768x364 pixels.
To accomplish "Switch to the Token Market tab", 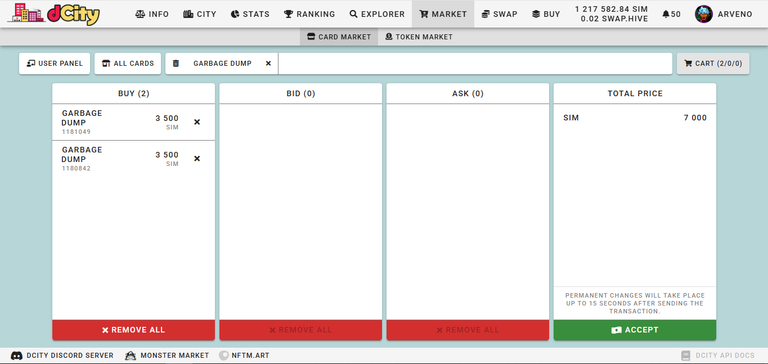I will point(418,37).
